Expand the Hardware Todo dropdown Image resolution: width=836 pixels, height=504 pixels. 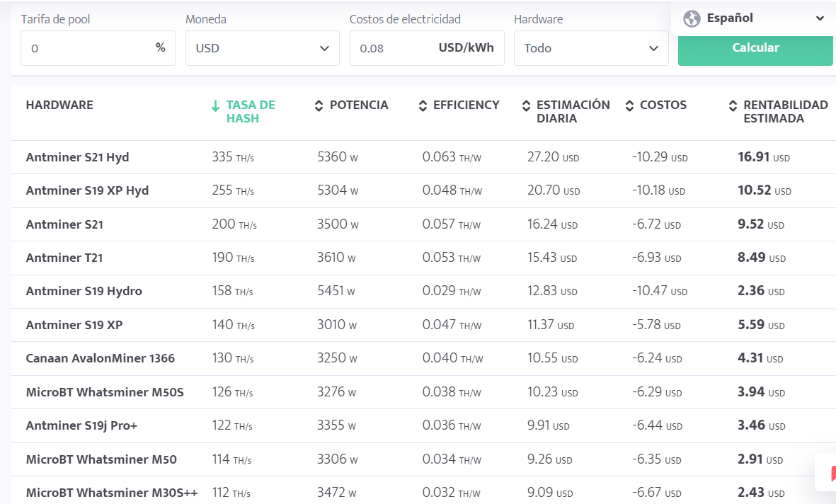tap(591, 48)
